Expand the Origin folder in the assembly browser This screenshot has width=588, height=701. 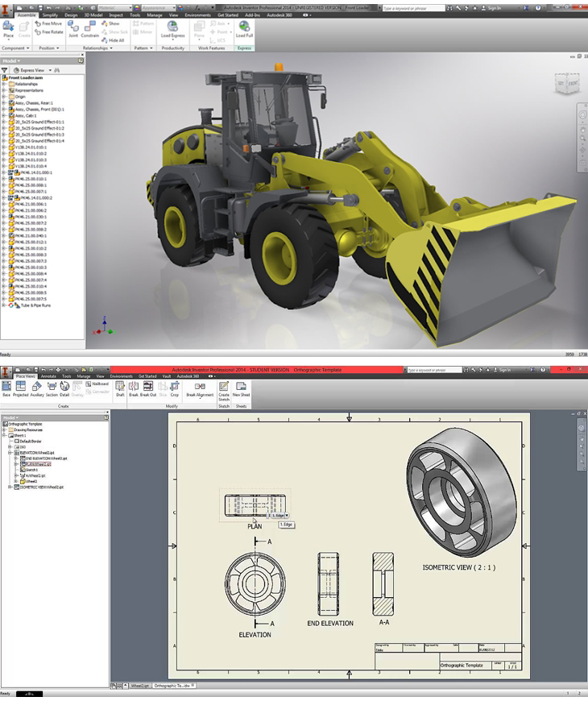(4, 97)
